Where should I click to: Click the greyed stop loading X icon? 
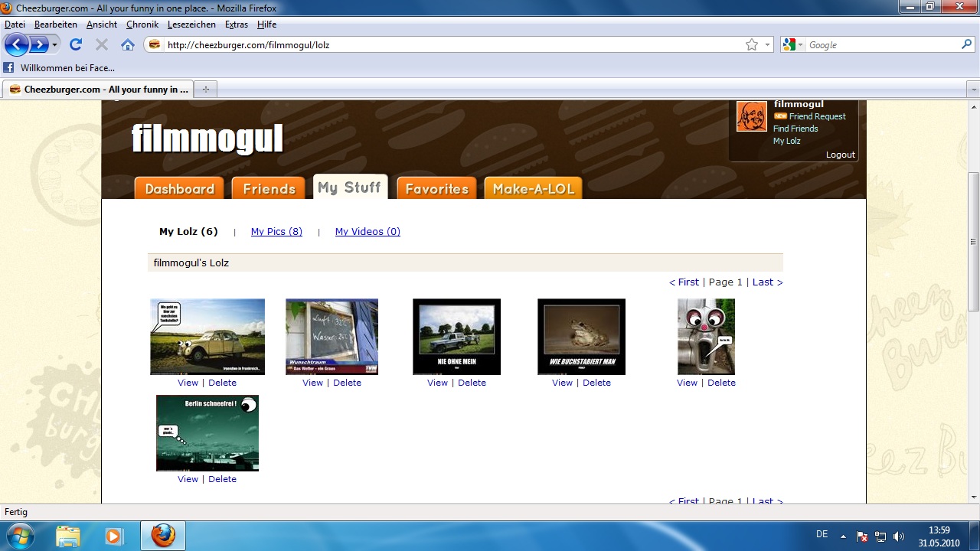[101, 44]
